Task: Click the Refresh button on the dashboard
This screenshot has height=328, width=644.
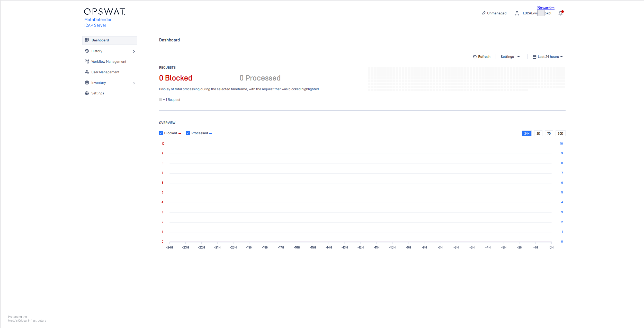Action: (482, 57)
